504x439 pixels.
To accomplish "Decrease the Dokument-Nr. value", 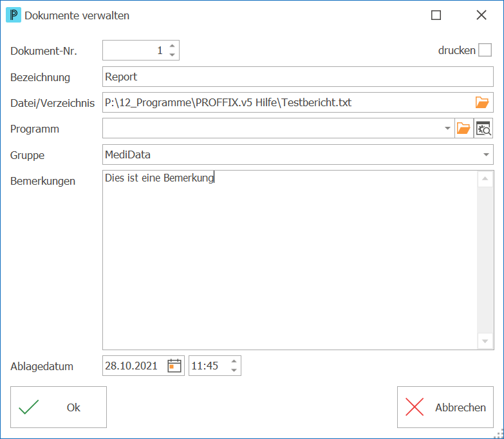I will pos(173,55).
